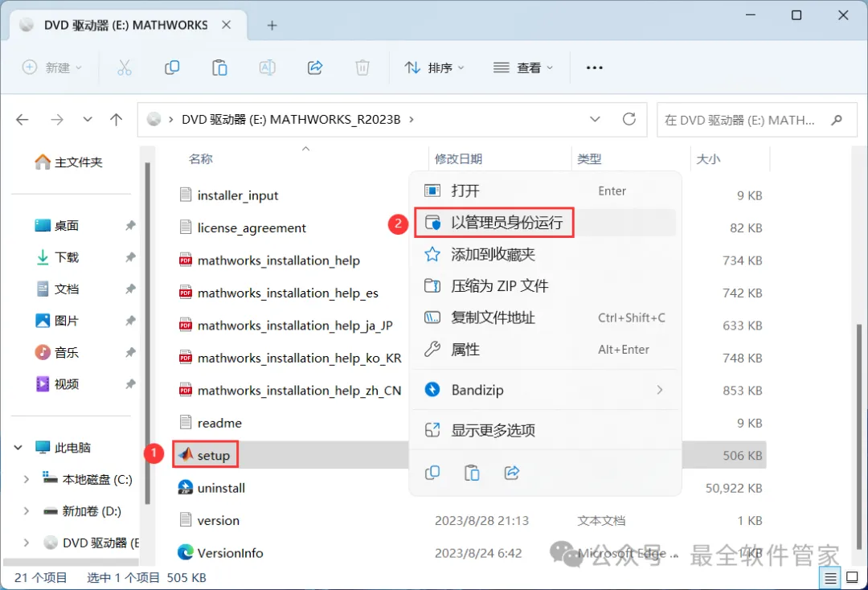Click copy icon at context menu bottom

click(432, 473)
